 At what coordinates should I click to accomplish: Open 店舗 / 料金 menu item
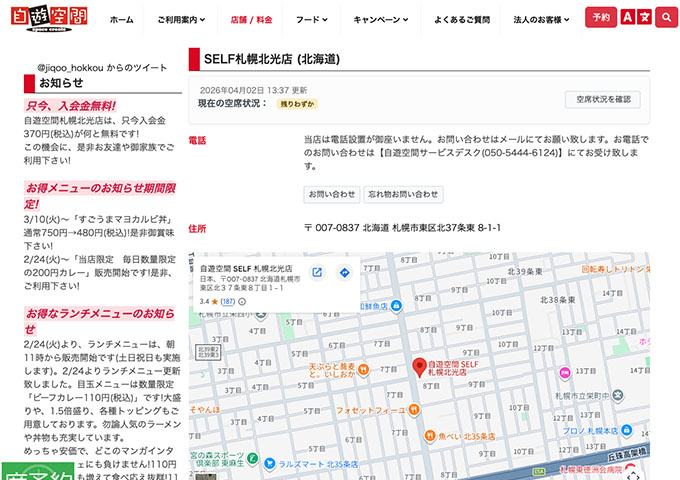click(x=252, y=20)
